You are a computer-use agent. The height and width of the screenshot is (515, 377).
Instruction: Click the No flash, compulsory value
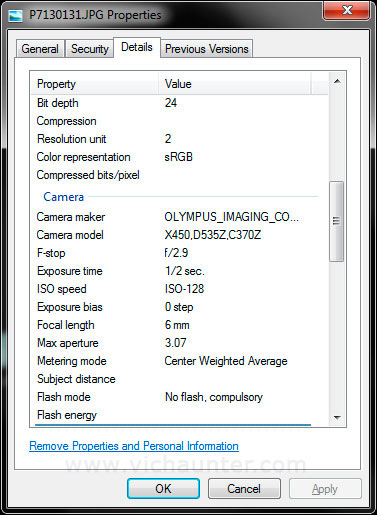point(214,397)
